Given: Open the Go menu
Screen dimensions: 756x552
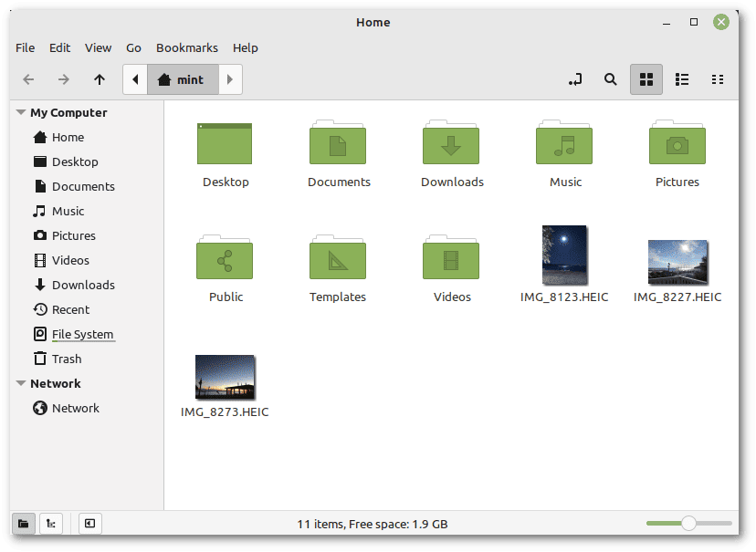Looking at the screenshot, I should (x=133, y=47).
